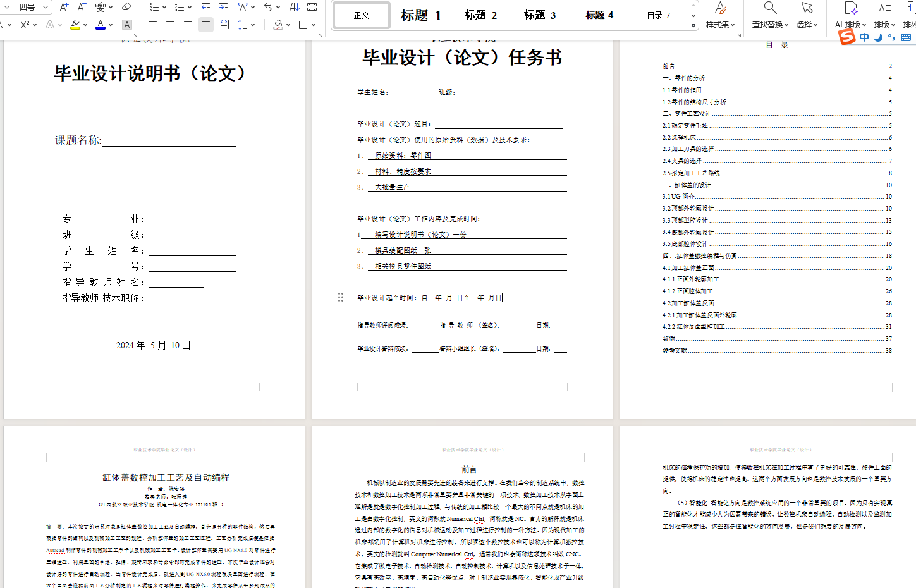Open AI 排版 layout menu
Viewport: 916px width, 588px height.
point(851,16)
